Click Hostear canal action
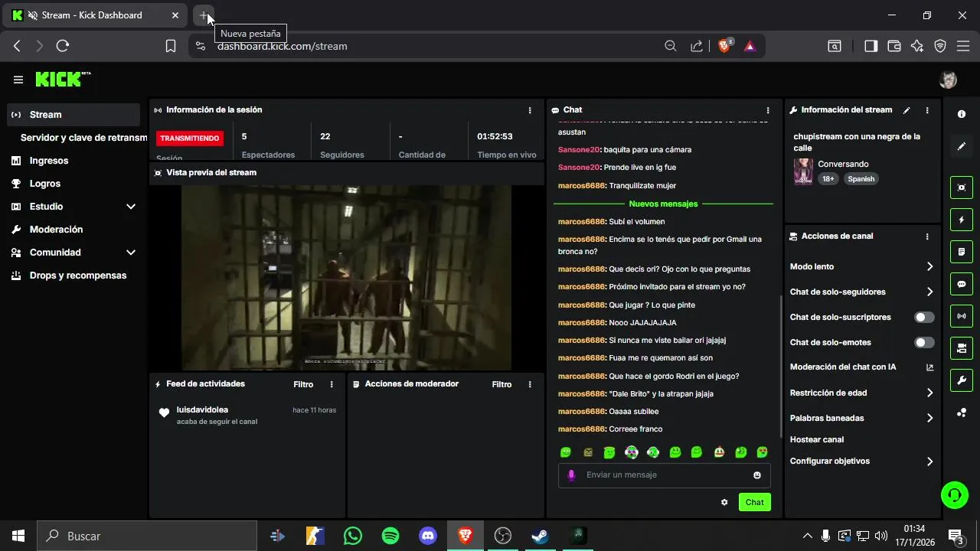This screenshot has height=551, width=980. pyautogui.click(x=817, y=439)
